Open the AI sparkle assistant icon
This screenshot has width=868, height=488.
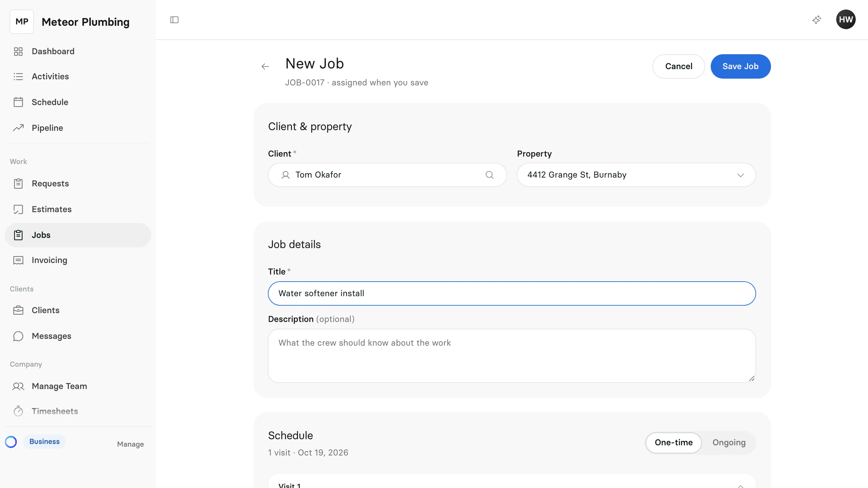point(816,20)
